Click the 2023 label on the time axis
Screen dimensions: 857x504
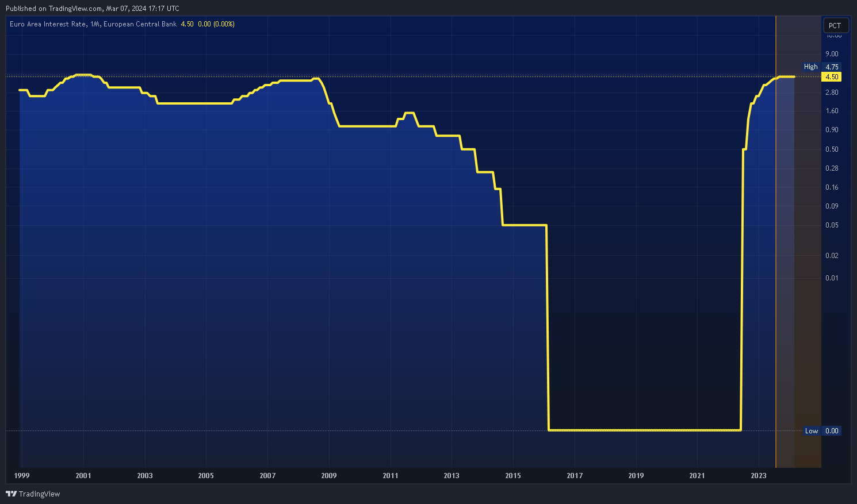point(759,476)
